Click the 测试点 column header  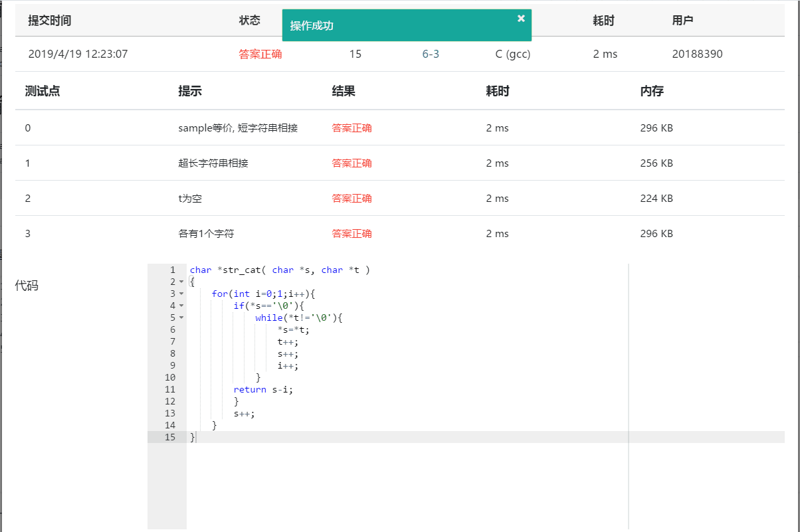[x=43, y=91]
